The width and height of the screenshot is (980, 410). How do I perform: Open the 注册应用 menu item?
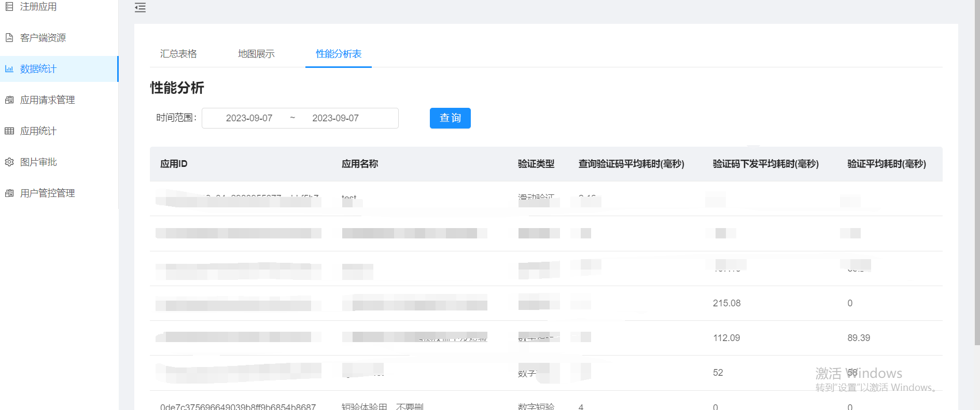pyautogui.click(x=59, y=7)
